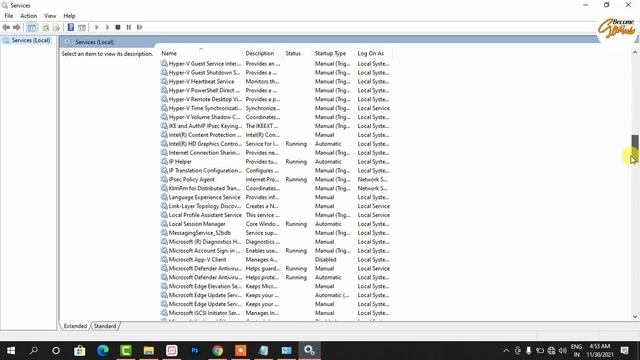
Task: Select Internet Connection Sharing service row
Action: pyautogui.click(x=275, y=153)
